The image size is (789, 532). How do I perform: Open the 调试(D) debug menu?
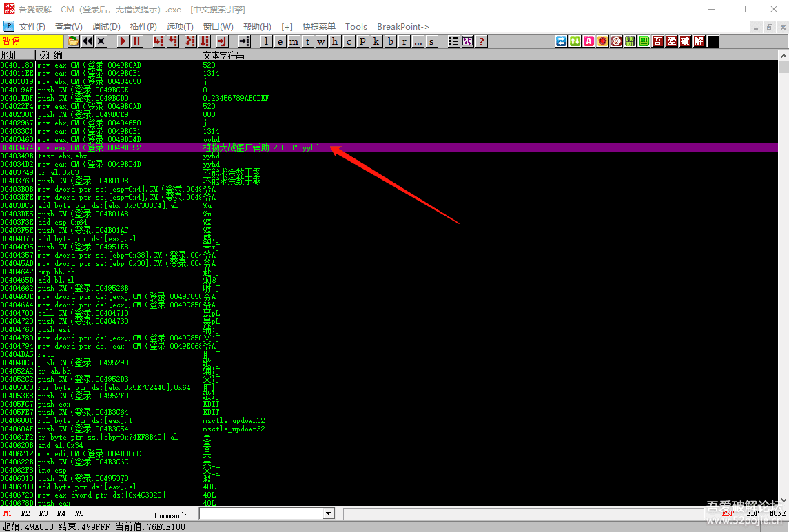tap(106, 26)
